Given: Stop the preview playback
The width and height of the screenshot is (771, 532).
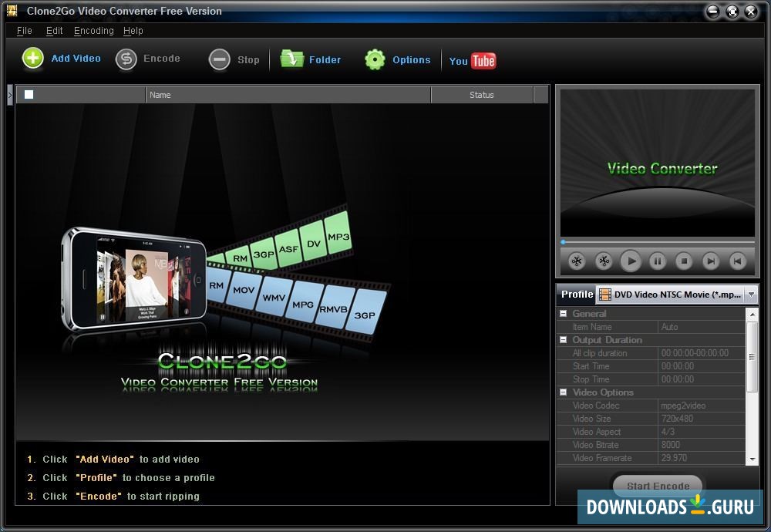Looking at the screenshot, I should tap(684, 261).
